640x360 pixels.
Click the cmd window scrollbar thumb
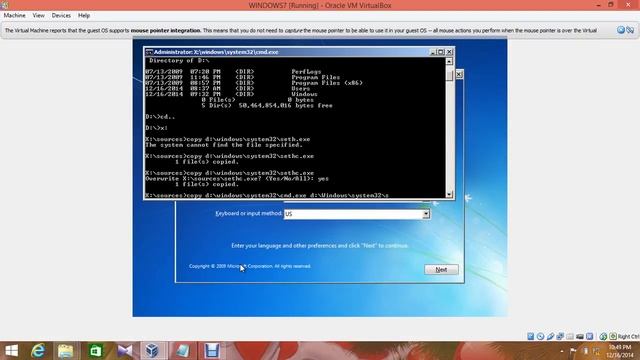point(449,76)
